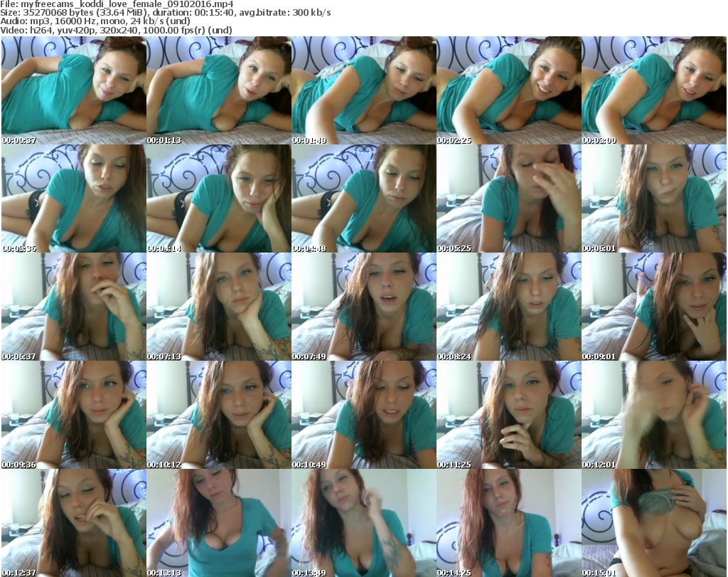Open the thumbnail timestamped 00:10:12
Viewport: 728px width, 577px height.
[x=218, y=415]
